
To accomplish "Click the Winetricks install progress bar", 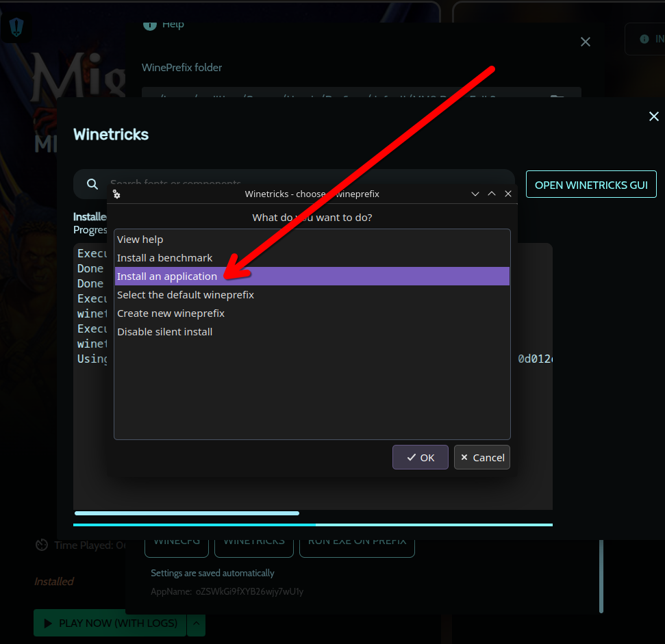I will click(x=312, y=524).
